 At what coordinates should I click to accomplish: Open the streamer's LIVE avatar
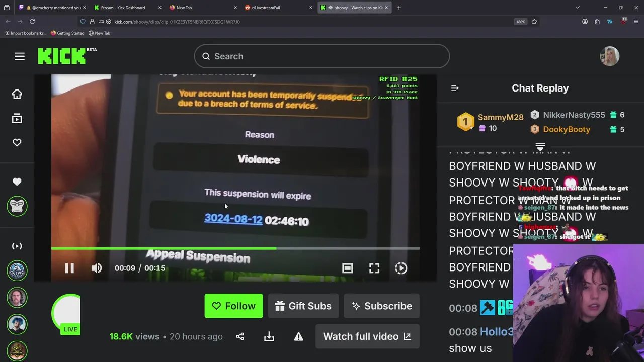click(66, 314)
